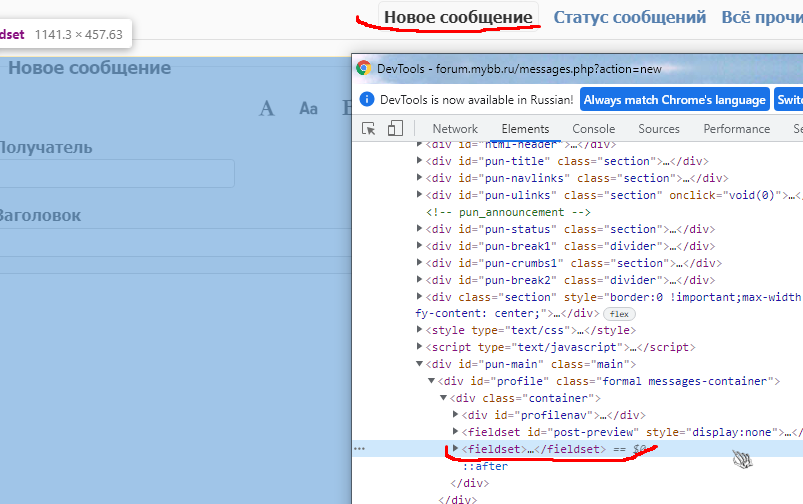Screen dimensions: 803x504
Task: Collapse the pun-main div node
Action: (419, 364)
